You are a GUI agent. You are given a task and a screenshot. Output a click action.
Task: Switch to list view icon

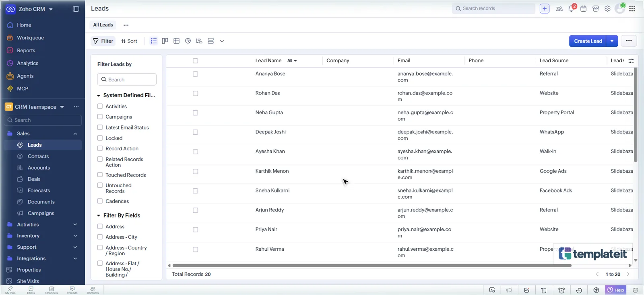click(x=153, y=41)
